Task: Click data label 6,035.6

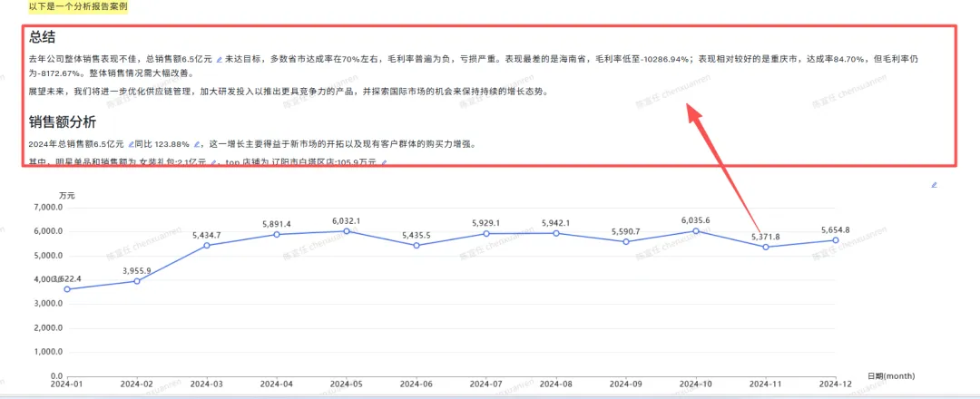Action: pos(696,220)
